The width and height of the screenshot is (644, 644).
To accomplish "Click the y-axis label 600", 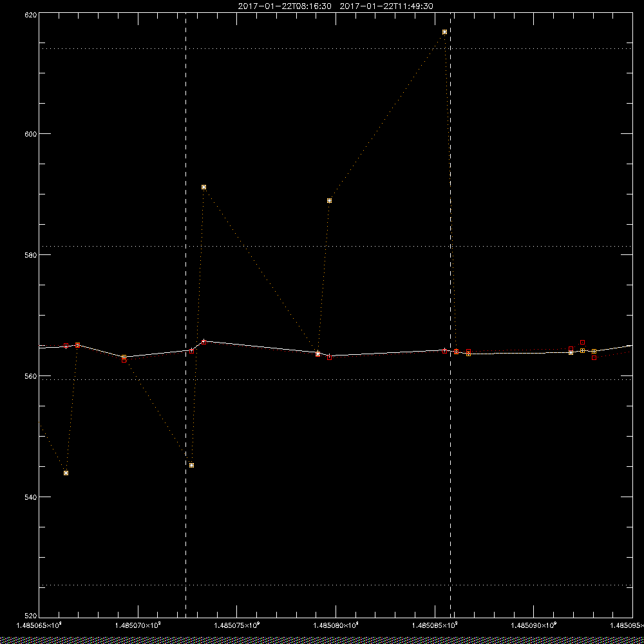I will pos(31,133).
